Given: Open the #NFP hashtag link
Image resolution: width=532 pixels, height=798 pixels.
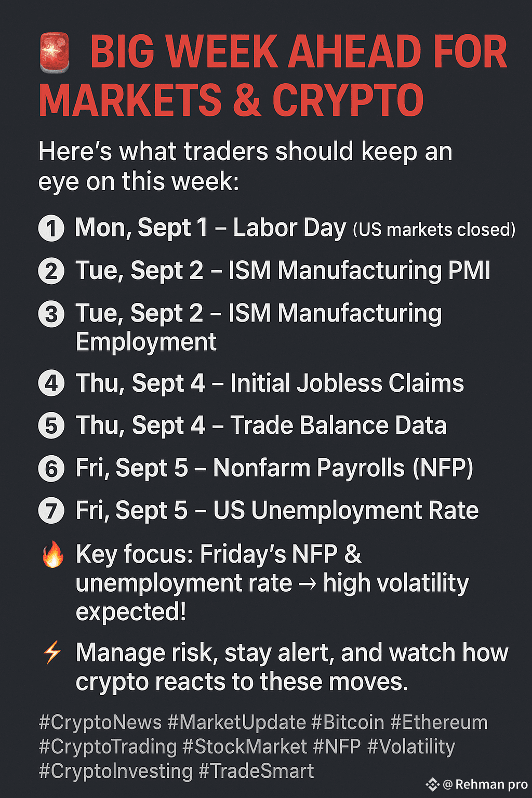Looking at the screenshot, I should pos(337,747).
